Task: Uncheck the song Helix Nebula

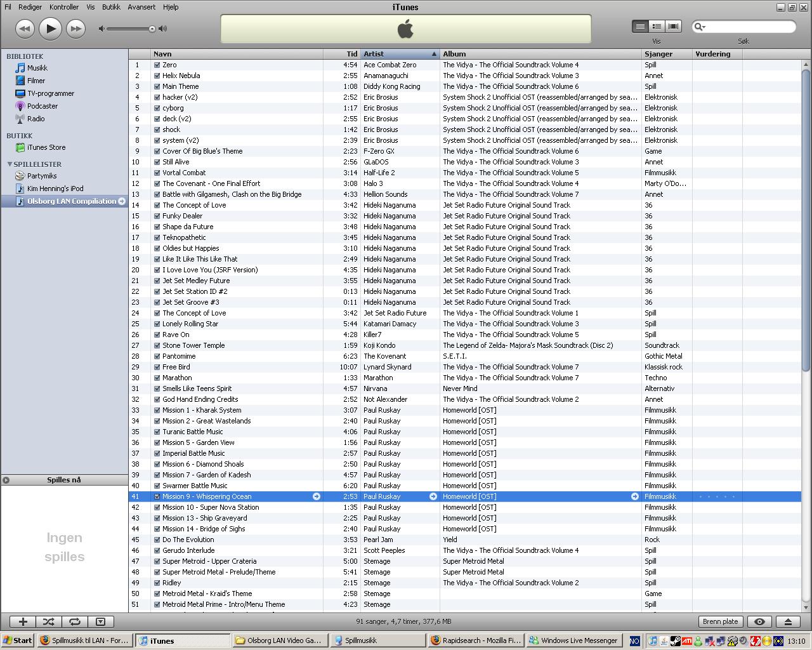Action: [157, 76]
